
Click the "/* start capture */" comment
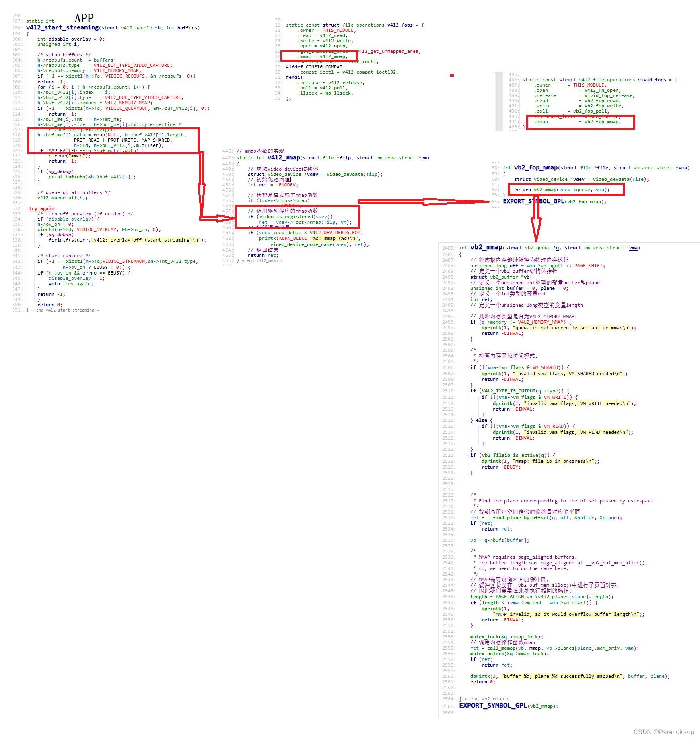click(64, 256)
